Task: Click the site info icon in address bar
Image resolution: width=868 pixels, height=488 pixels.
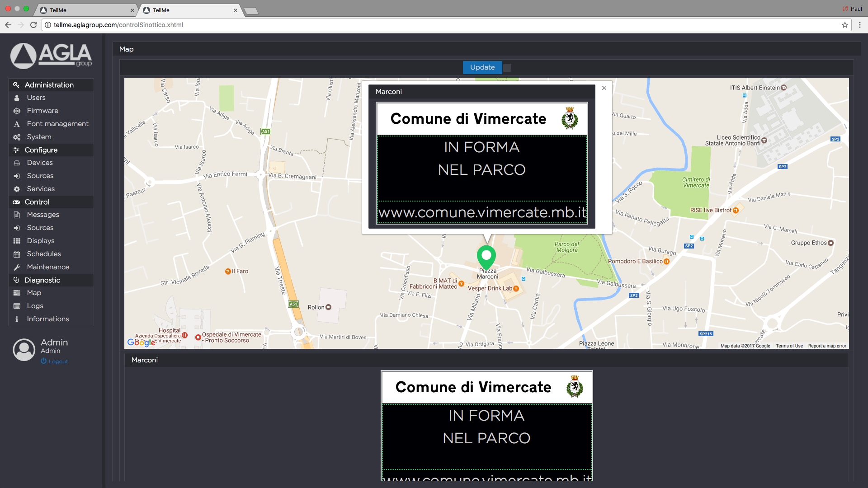Action: [x=48, y=25]
